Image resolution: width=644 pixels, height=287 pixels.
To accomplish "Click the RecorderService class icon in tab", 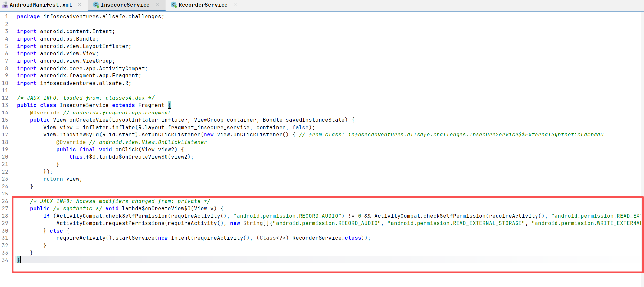I will click(x=174, y=5).
